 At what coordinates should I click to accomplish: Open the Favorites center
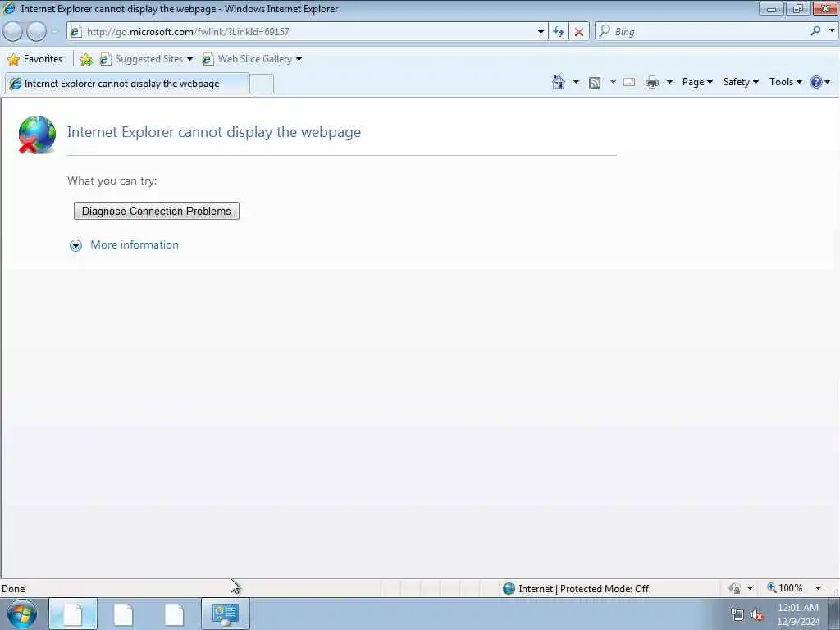click(35, 59)
